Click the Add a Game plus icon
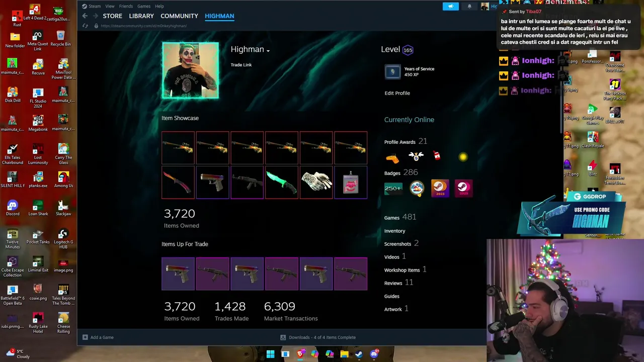Viewport: 644px width, 362px height. pos(85,337)
